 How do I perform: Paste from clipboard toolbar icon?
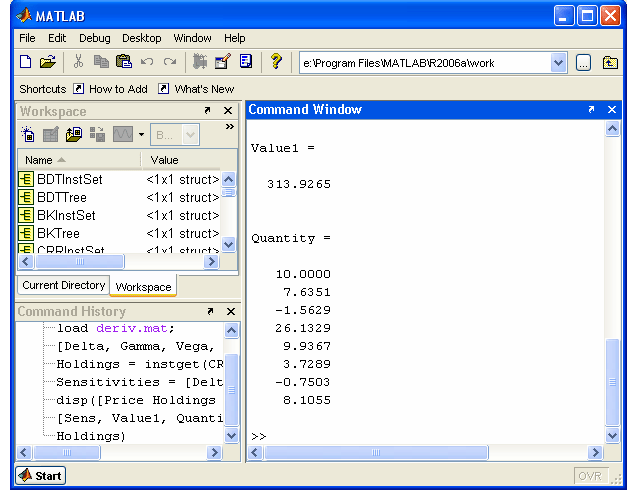124,62
